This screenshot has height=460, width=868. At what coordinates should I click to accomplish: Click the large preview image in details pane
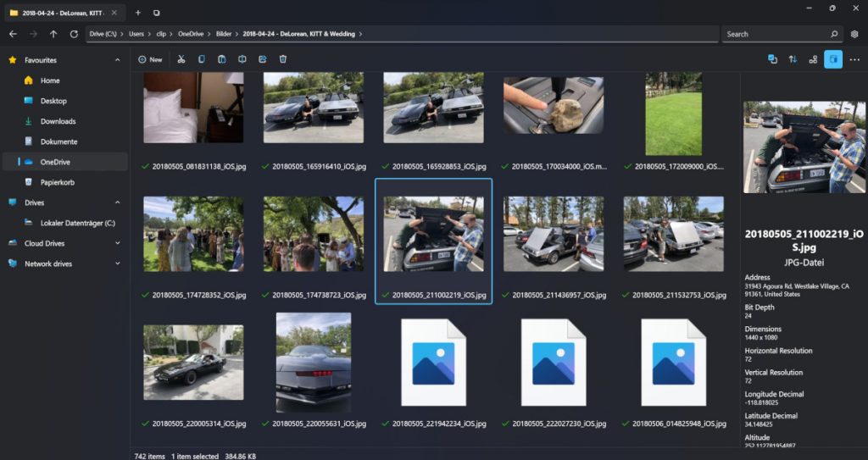point(804,147)
